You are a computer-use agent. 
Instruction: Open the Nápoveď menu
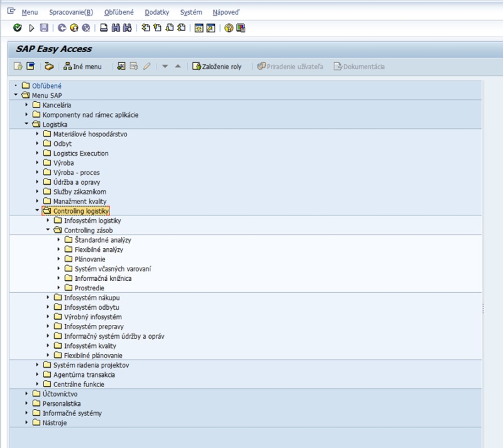coord(226,12)
